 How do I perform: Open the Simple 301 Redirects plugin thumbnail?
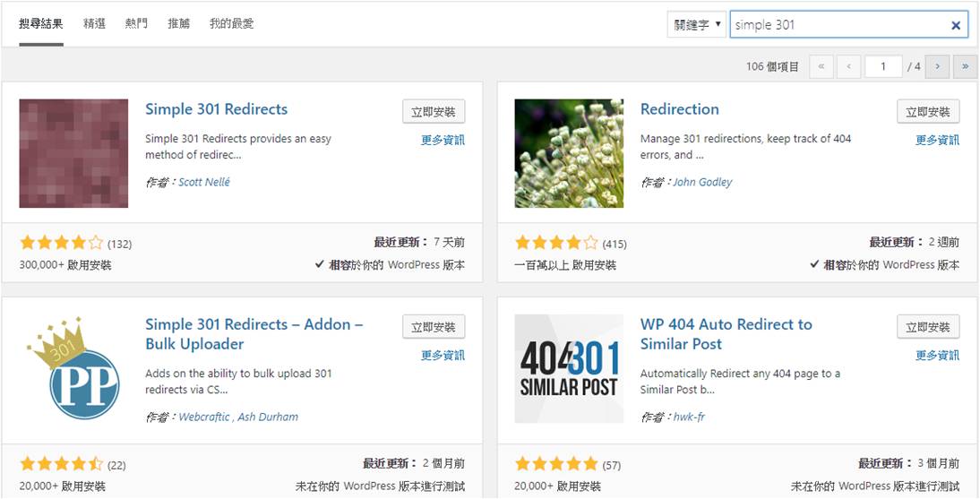73,153
